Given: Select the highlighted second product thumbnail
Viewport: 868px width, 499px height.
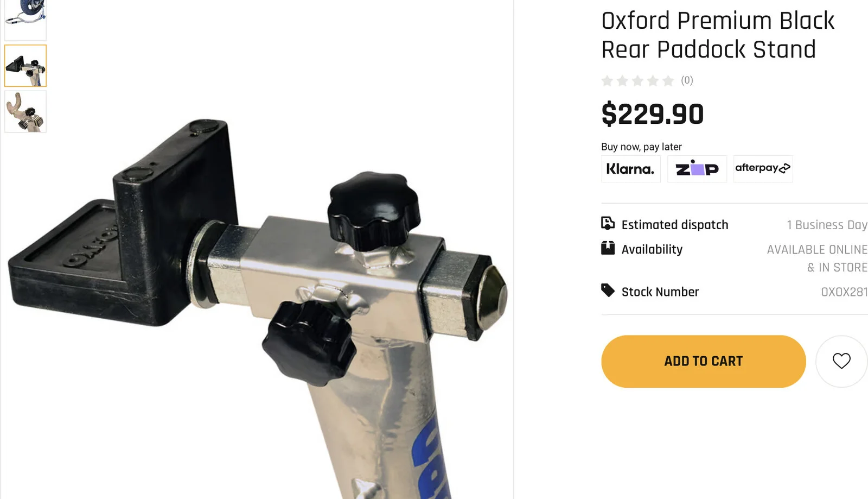Looking at the screenshot, I should pos(25,66).
